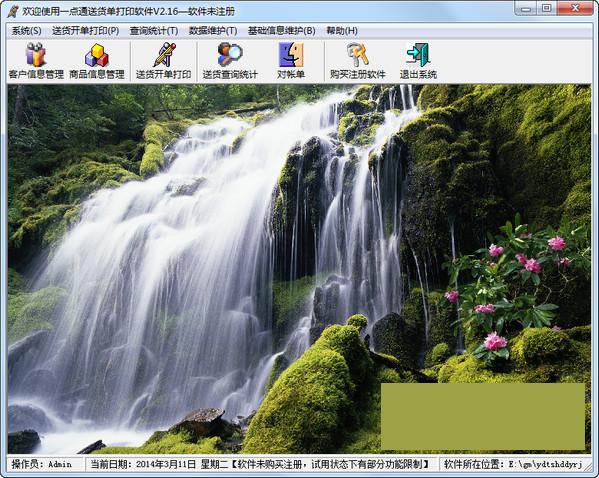This screenshot has width=599, height=478.
Task: Launch 送货开单打印 toolbar icon
Action: tap(164, 61)
